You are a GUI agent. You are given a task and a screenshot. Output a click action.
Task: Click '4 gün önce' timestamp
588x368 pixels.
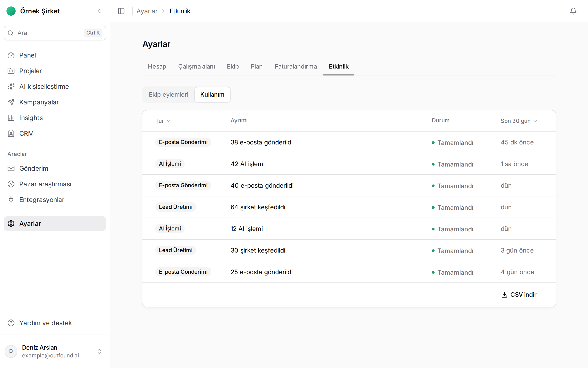click(517, 272)
